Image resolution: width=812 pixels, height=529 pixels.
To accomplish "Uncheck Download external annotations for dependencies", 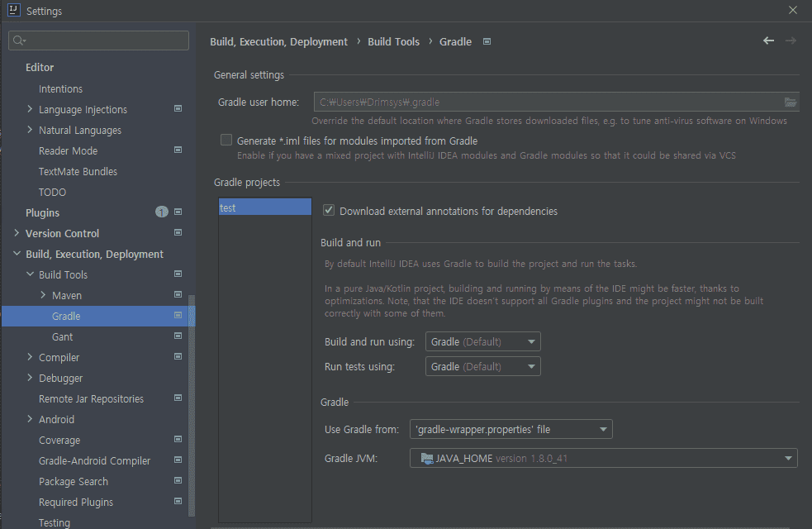I will point(328,210).
